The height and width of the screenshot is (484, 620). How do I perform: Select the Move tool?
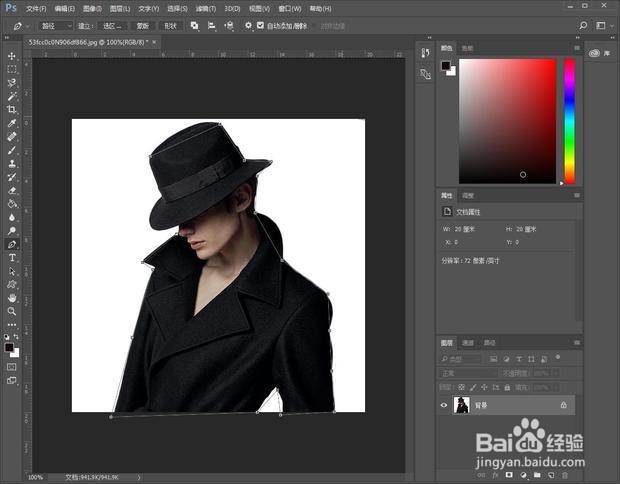[12, 56]
